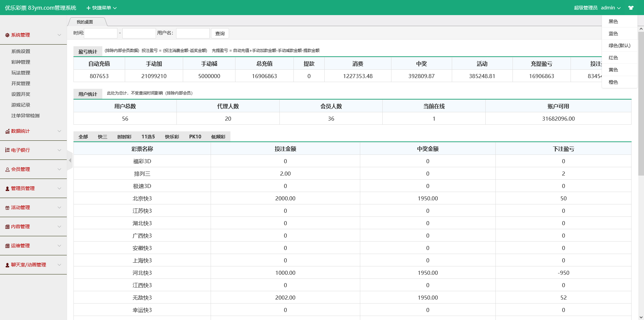Screen dimensions: 644x320
Task: Collapse sidebar using the left arrow handle
Action: [x=70, y=161]
